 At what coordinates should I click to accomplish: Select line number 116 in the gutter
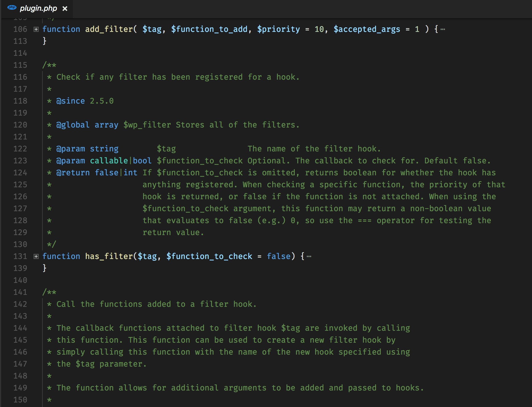[20, 77]
